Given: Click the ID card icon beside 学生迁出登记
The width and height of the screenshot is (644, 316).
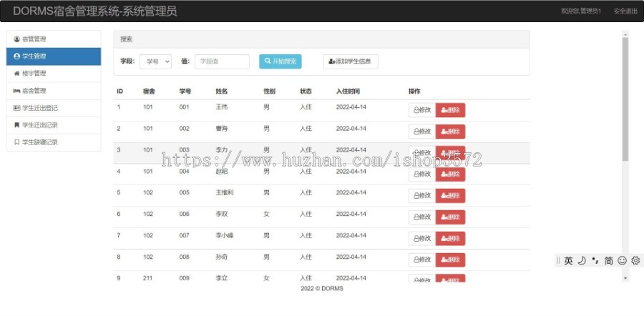Looking at the screenshot, I should (x=17, y=108).
